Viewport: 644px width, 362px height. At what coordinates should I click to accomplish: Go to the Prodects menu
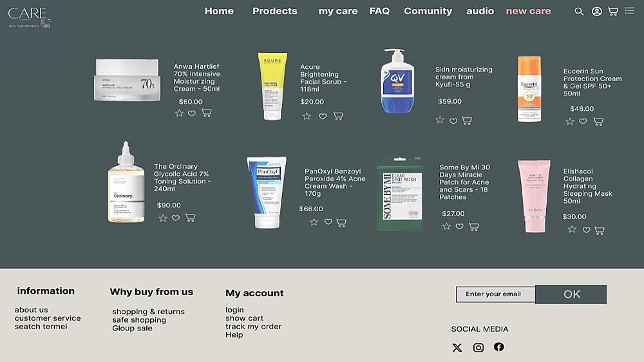275,11
